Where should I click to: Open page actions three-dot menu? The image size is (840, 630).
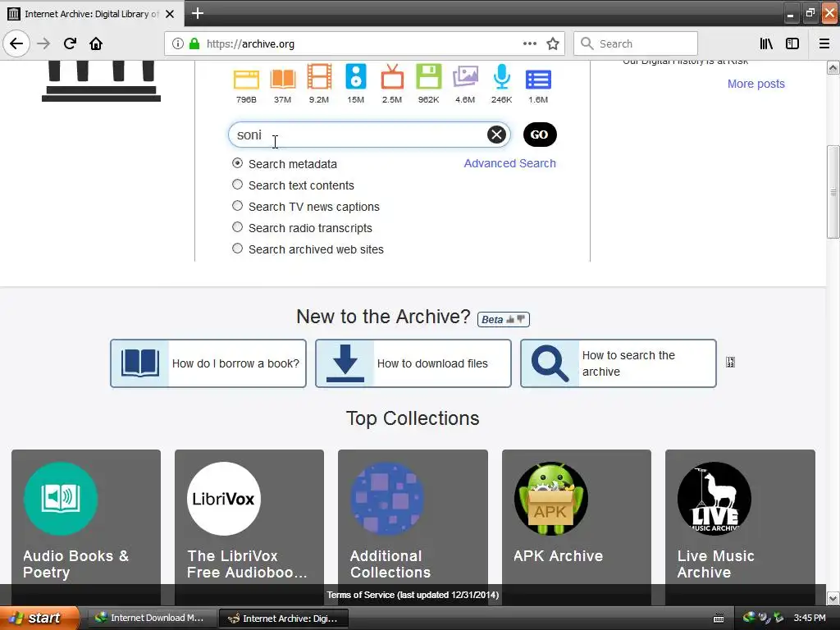click(529, 44)
